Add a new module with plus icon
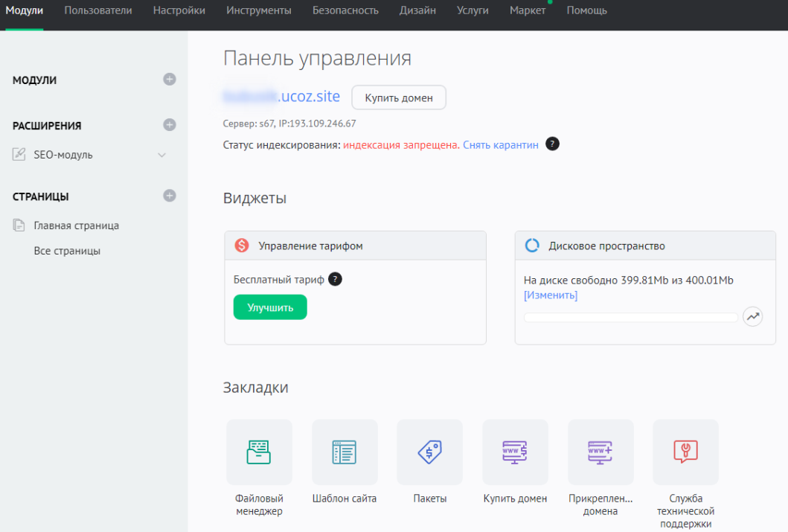788x532 pixels. (170, 80)
